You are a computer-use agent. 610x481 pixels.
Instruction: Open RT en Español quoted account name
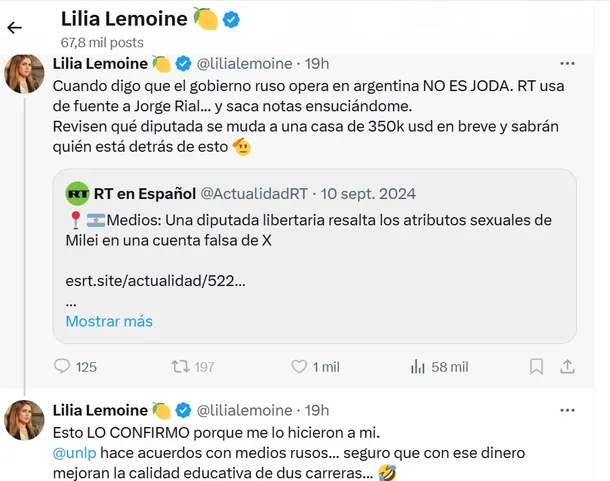(x=141, y=193)
